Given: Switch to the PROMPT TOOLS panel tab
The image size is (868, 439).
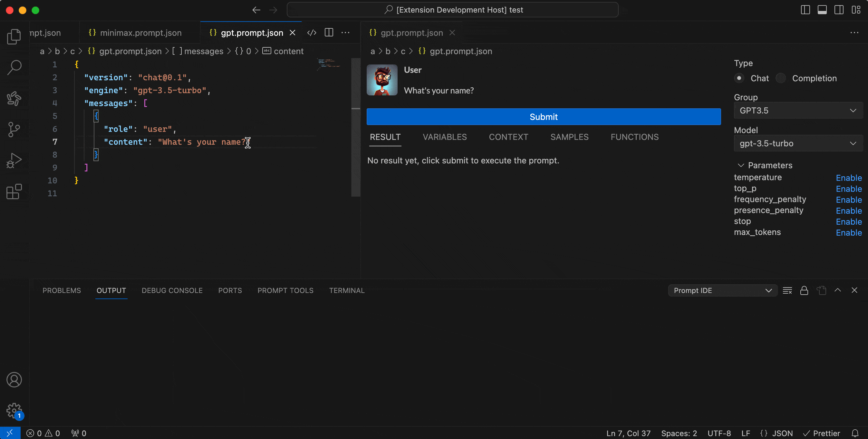Looking at the screenshot, I should click(285, 291).
